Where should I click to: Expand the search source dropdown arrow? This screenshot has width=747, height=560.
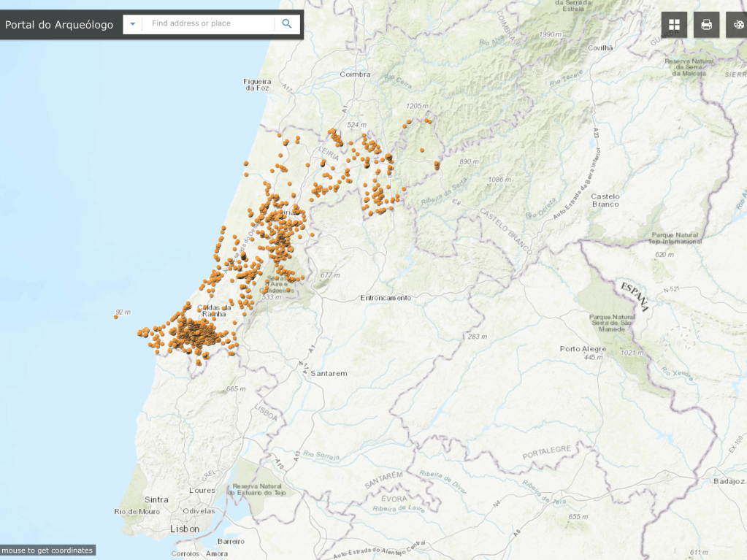coord(133,24)
